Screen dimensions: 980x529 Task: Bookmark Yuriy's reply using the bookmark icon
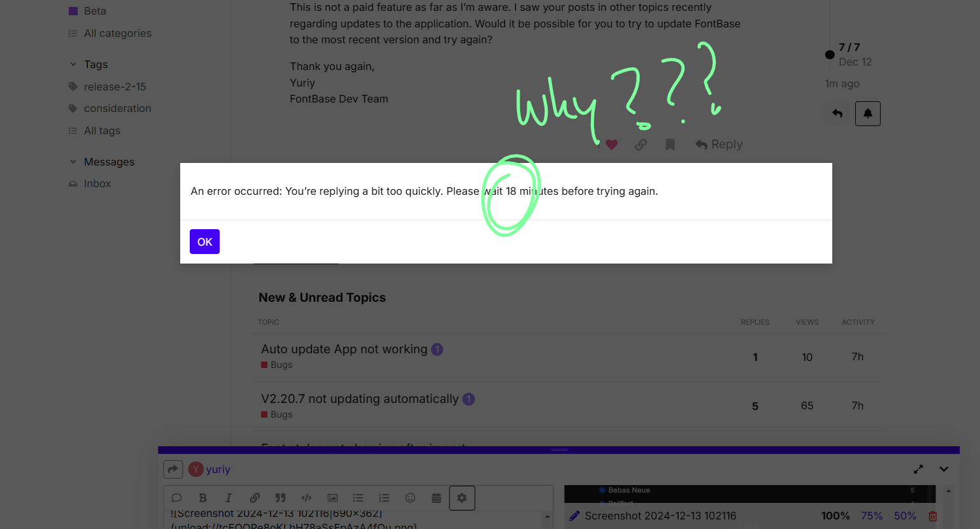click(670, 145)
